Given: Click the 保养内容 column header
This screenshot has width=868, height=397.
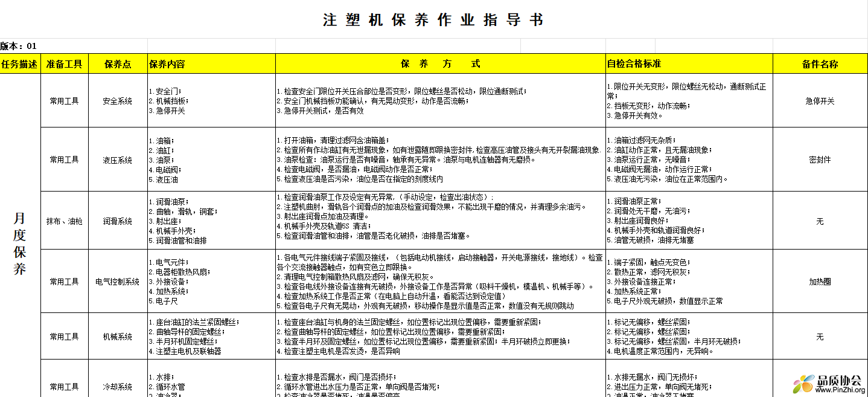Looking at the screenshot, I should (x=211, y=63).
